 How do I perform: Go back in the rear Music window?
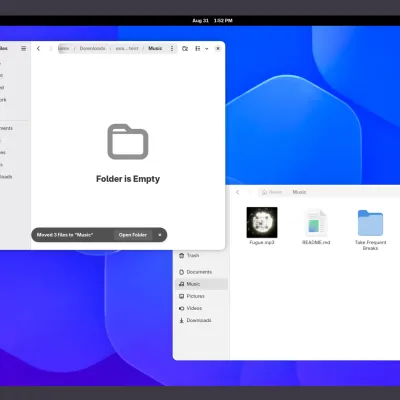point(238,192)
